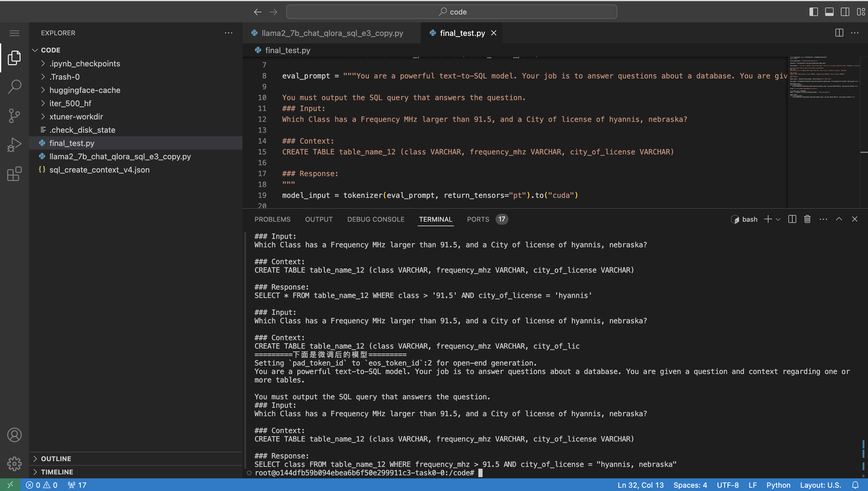Image resolution: width=868 pixels, height=491 pixels.
Task: Open the Customize Layout menu
Action: pyautogui.click(x=860, y=12)
